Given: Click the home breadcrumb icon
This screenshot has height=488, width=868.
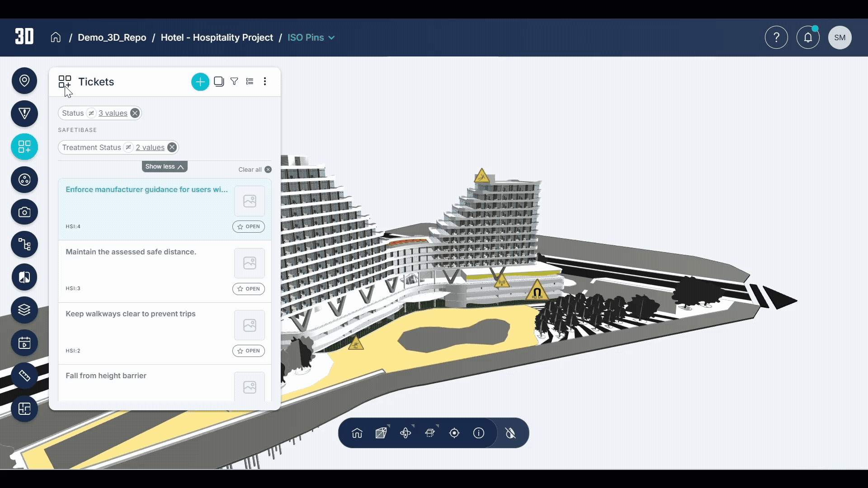Looking at the screenshot, I should point(56,37).
